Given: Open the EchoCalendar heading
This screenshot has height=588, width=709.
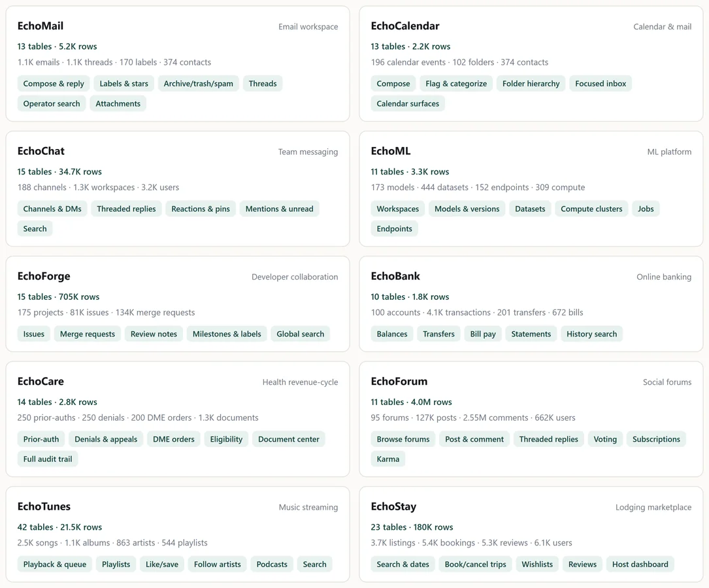Looking at the screenshot, I should point(404,25).
